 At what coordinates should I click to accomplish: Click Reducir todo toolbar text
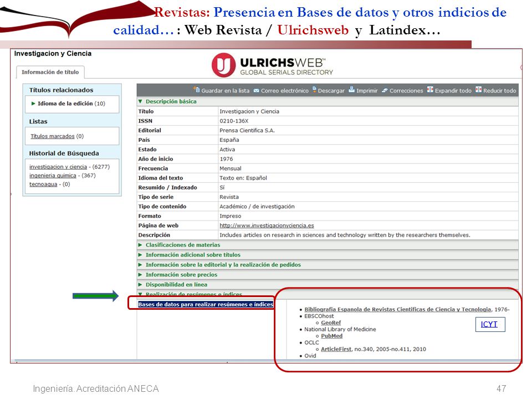(499, 90)
